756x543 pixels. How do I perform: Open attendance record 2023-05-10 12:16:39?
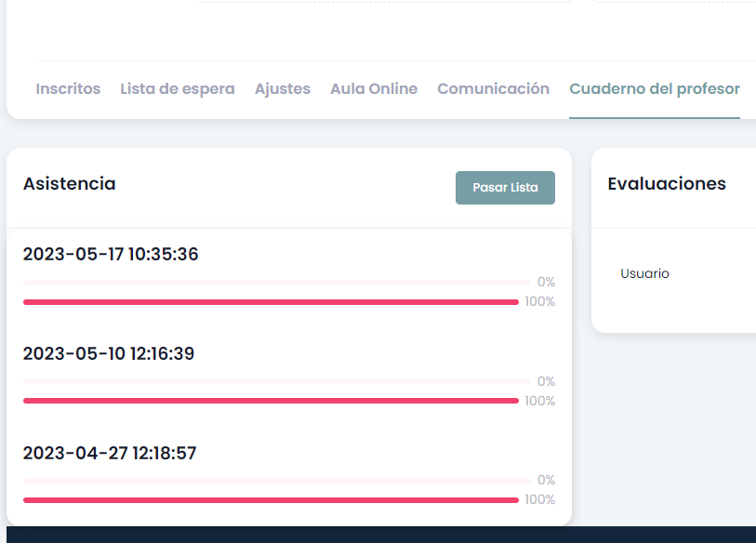point(109,354)
